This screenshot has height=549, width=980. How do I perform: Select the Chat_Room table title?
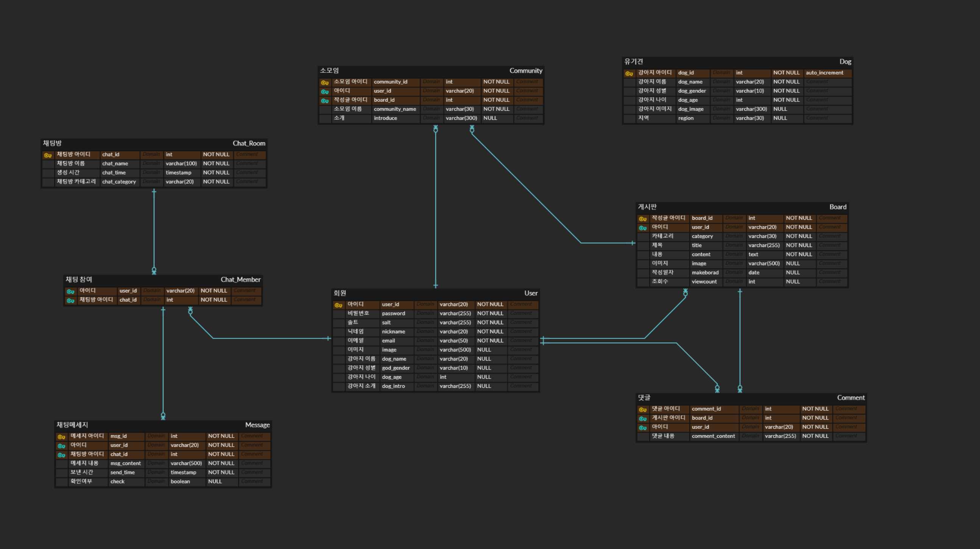(249, 143)
